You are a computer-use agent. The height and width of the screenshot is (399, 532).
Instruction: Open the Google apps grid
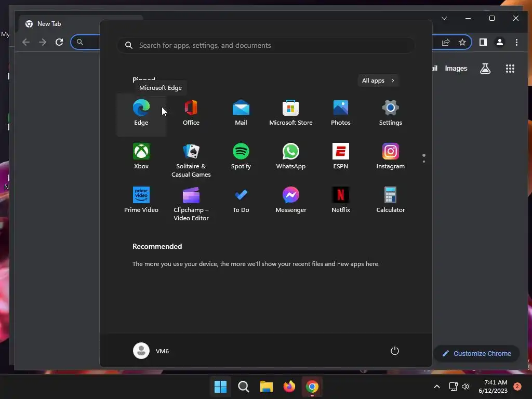tap(510, 69)
